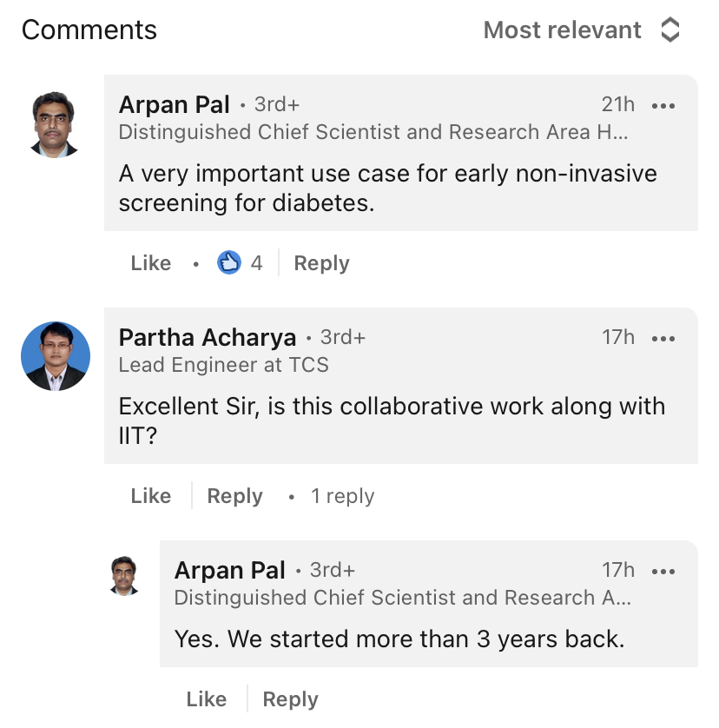The width and height of the screenshot is (719, 728).
Task: Open more options on Arpan Pal's 17h reply
Action: pos(663,571)
